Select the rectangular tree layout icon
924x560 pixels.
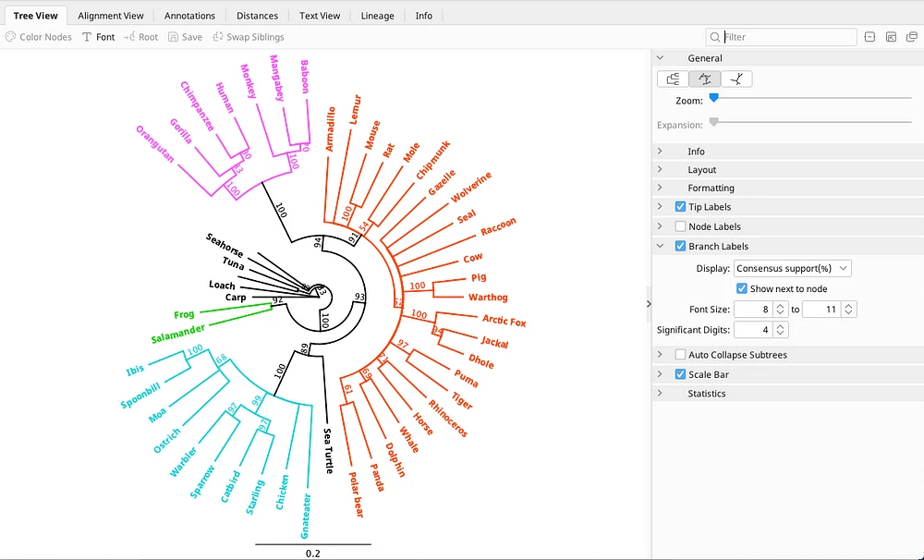(x=673, y=79)
